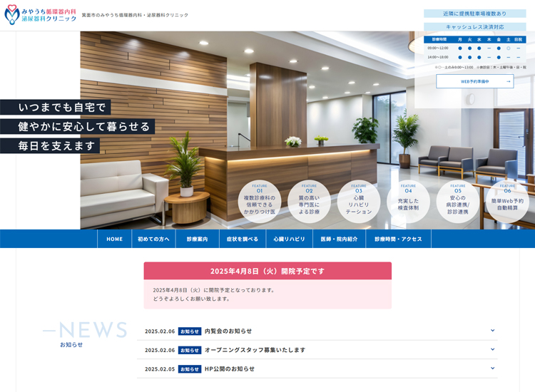This screenshot has height=392, width=535.
Task: Click the arrow on WEB予約準備中 button
Action: click(508, 81)
